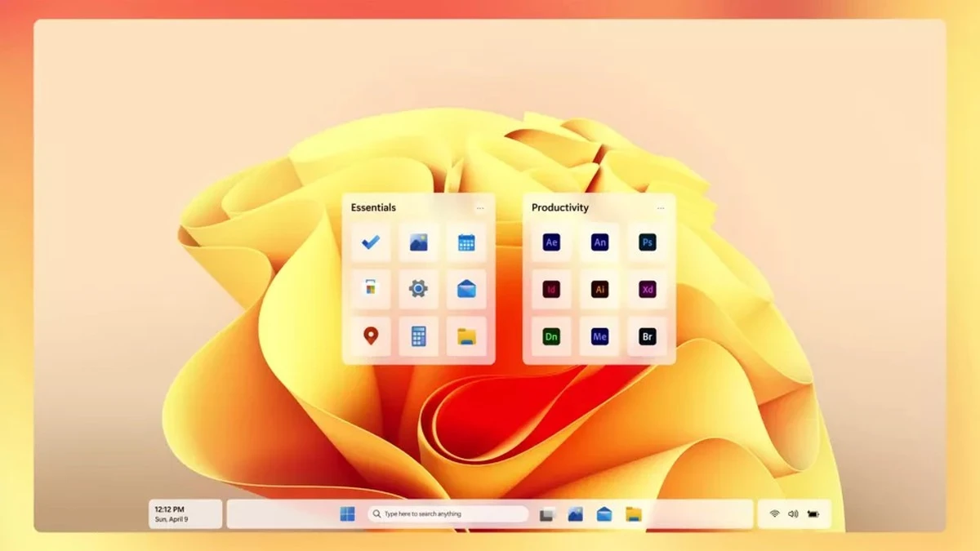Launch Adobe After Effects
The height and width of the screenshot is (551, 980).
[x=550, y=242]
